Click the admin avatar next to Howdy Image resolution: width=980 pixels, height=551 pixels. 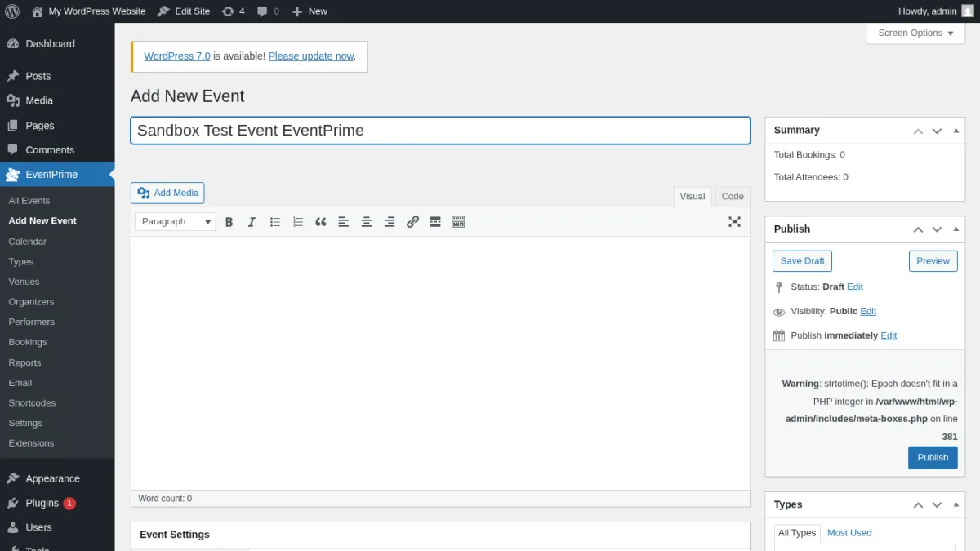(x=968, y=11)
